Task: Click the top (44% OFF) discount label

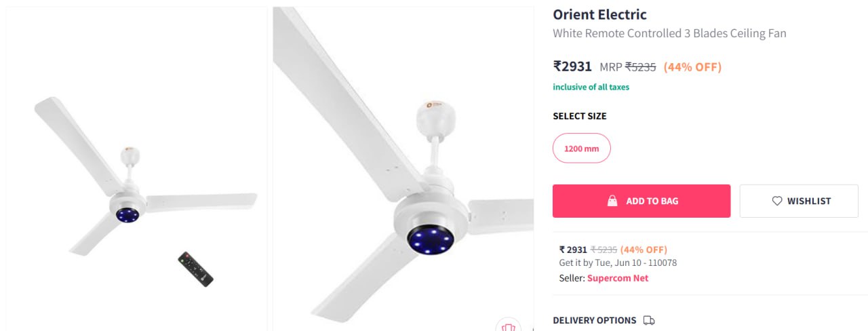Action: click(x=692, y=67)
